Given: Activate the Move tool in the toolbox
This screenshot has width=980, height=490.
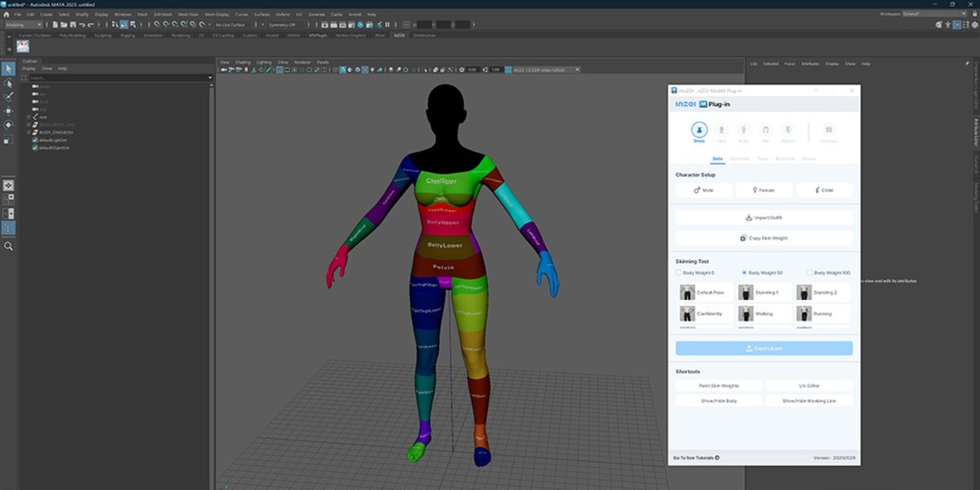Looking at the screenshot, I should (8, 111).
